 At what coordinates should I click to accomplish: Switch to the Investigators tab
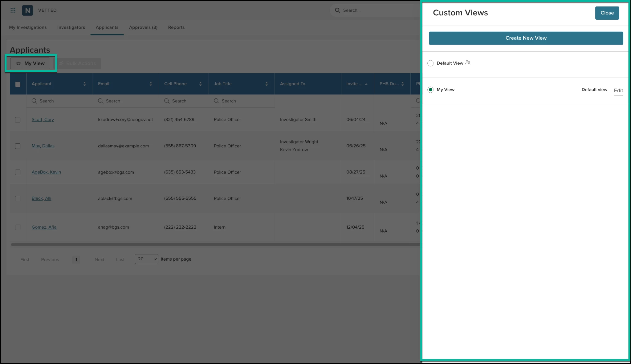[71, 27]
